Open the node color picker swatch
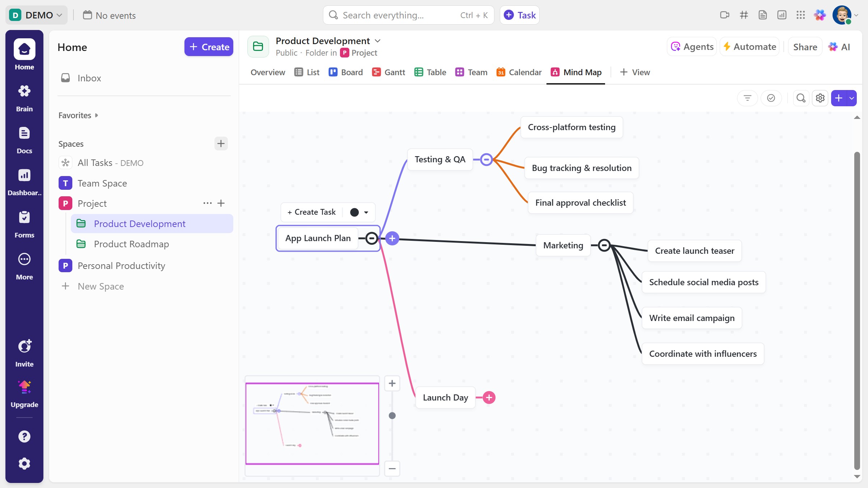 pos(359,212)
